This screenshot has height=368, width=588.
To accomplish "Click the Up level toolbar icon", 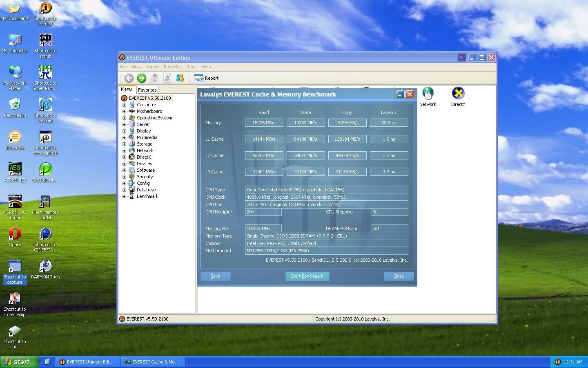I will [154, 78].
